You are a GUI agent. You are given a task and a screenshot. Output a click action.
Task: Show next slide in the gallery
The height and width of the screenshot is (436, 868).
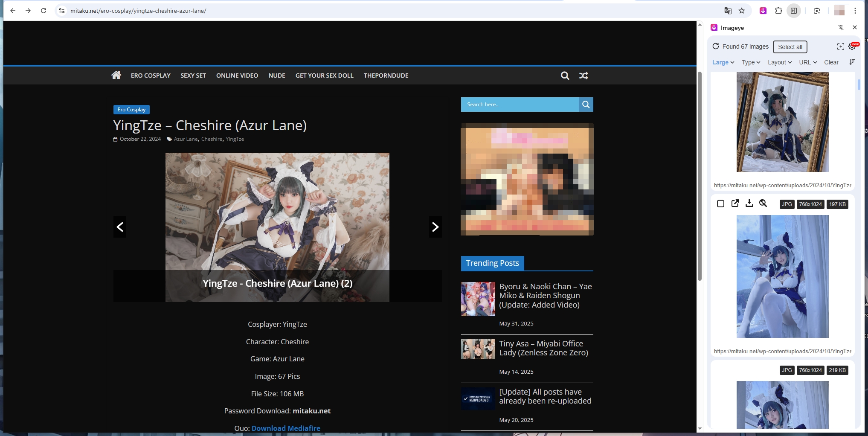(435, 227)
